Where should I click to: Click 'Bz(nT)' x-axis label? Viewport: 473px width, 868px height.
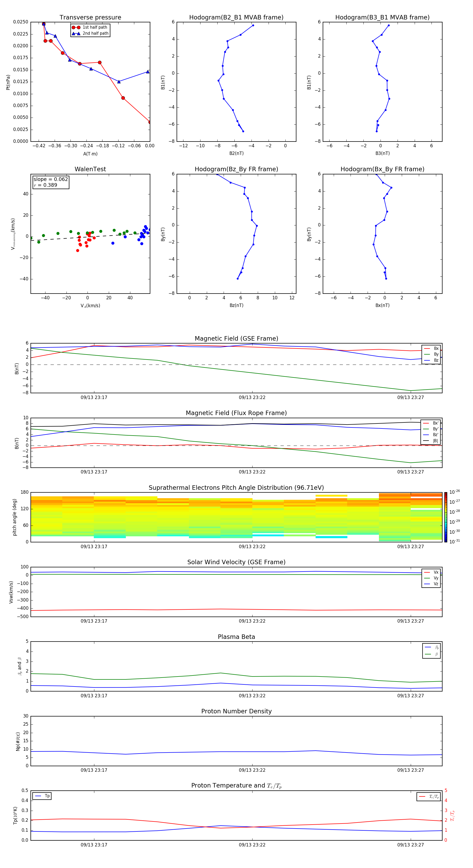tap(236, 305)
